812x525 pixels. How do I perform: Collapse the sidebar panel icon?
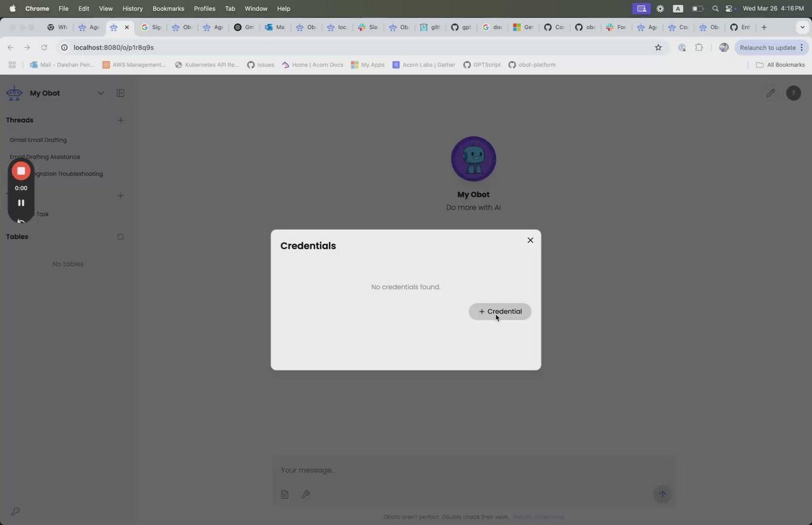tap(121, 93)
